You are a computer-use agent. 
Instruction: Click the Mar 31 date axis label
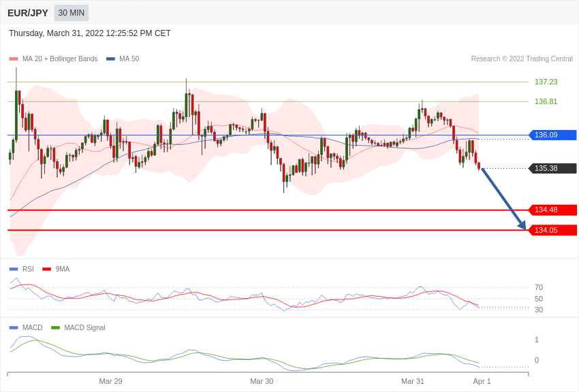[413, 381]
